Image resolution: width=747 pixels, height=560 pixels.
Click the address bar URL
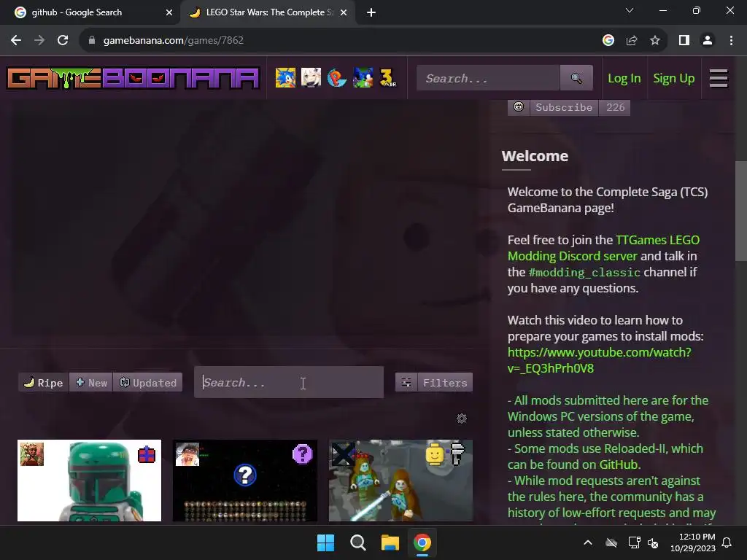[x=174, y=41]
